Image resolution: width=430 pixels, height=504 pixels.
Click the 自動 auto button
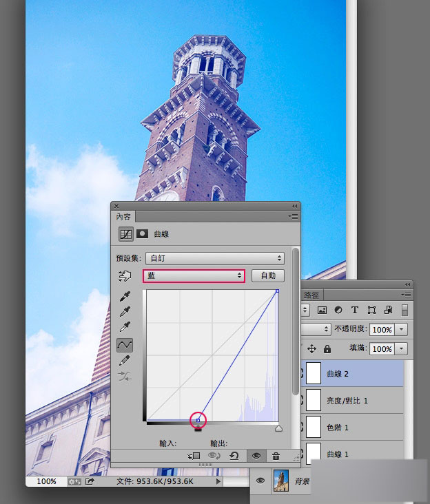(268, 276)
